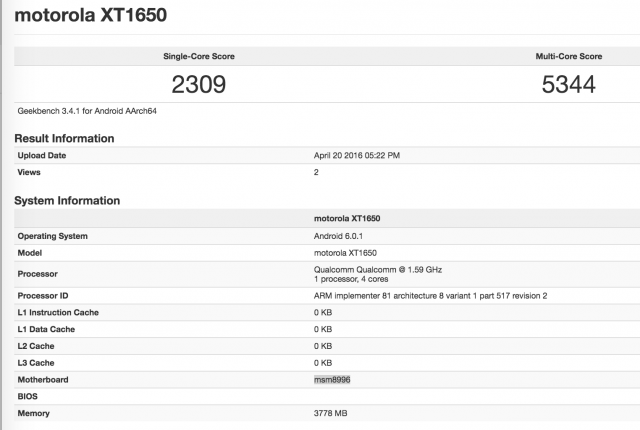Click the Geekbench 3.4.1 for Android version text
Image resolution: width=640 pixels, height=430 pixels.
tap(87, 110)
